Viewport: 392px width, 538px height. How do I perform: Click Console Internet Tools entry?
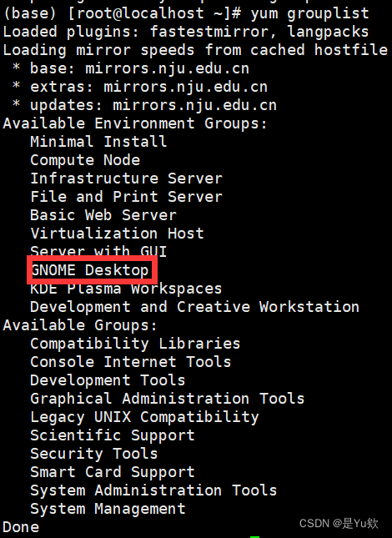pos(131,362)
